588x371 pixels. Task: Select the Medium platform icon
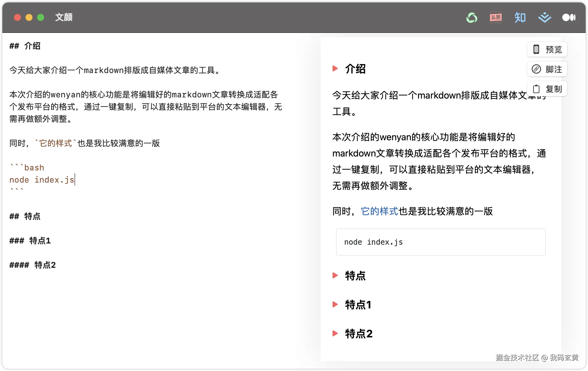[x=569, y=18]
